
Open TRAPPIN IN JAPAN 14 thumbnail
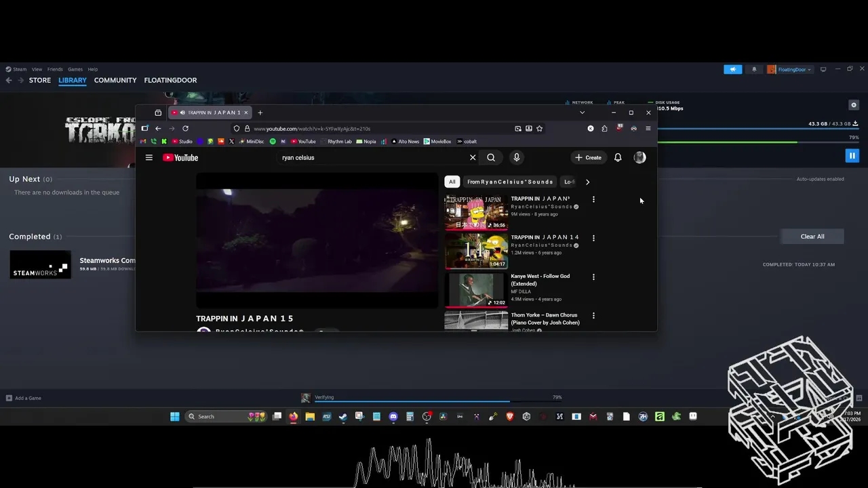point(476,251)
